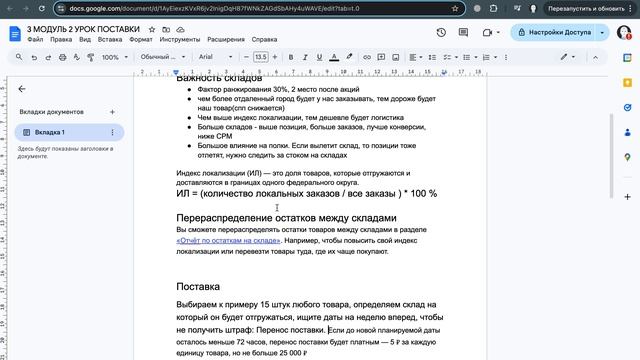Open line and paragraph spacing
This screenshot has height=360, width=640.
click(432, 58)
